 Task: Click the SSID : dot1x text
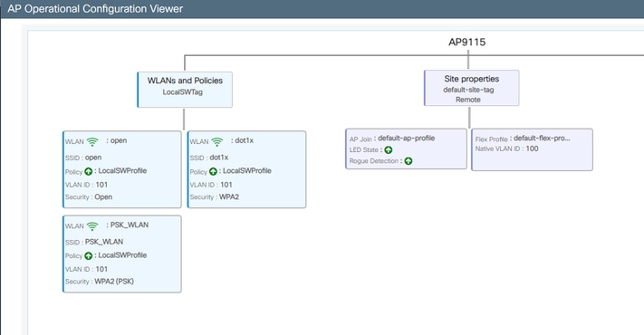209,158
